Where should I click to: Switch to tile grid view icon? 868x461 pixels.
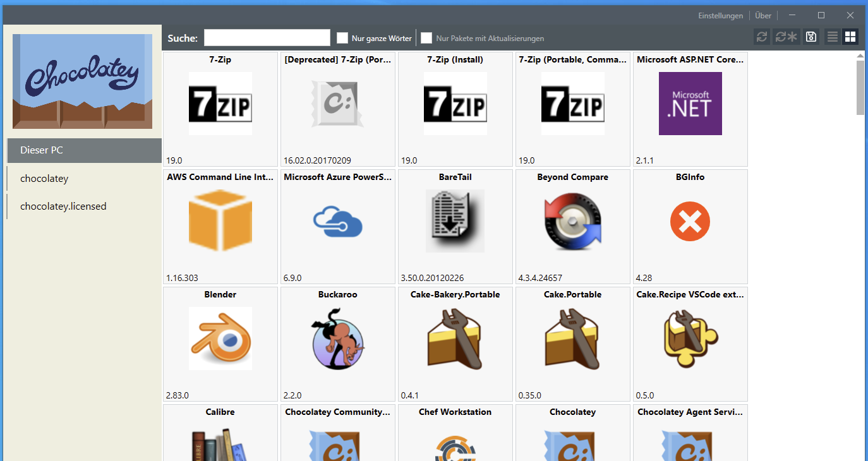click(850, 37)
